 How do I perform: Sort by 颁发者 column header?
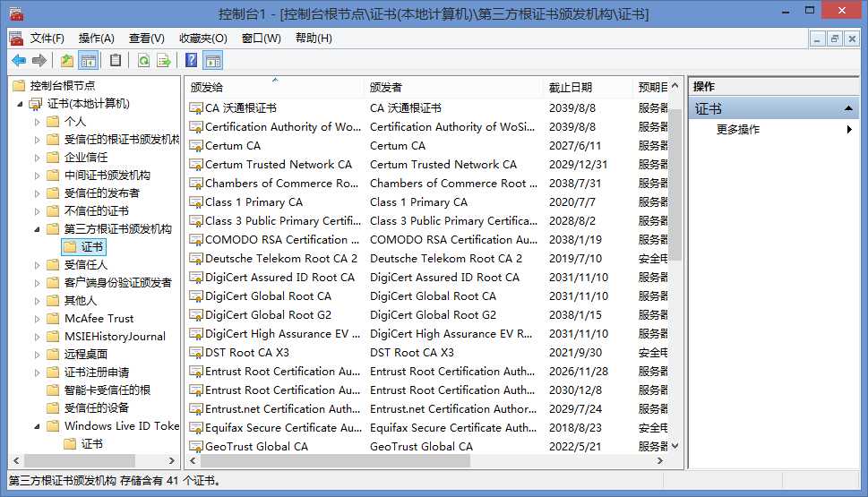tap(453, 87)
